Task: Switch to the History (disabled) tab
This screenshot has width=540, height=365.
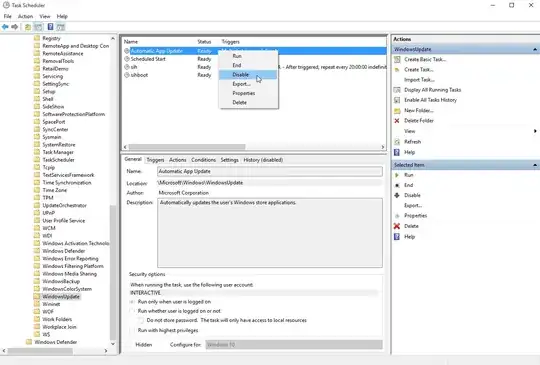Action: click(263, 160)
